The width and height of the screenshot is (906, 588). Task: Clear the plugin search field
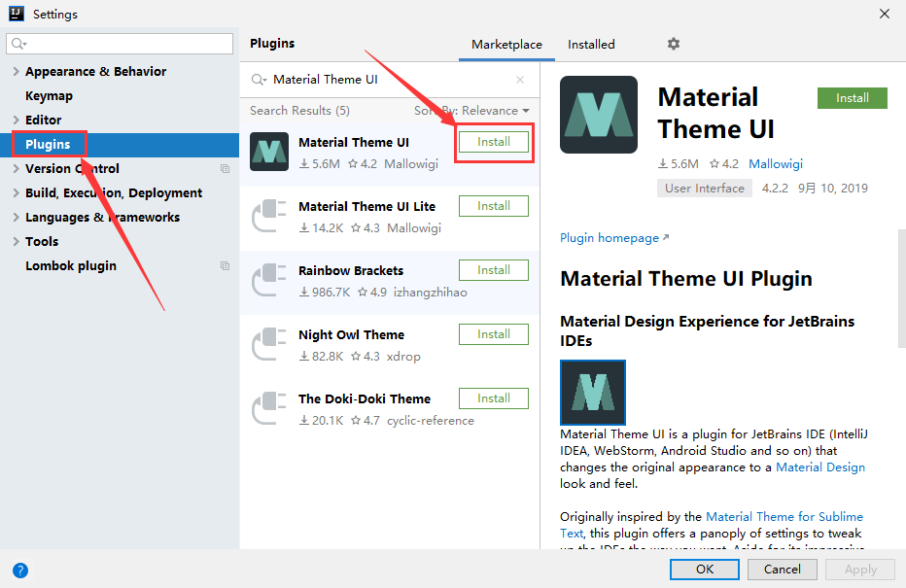click(x=519, y=80)
